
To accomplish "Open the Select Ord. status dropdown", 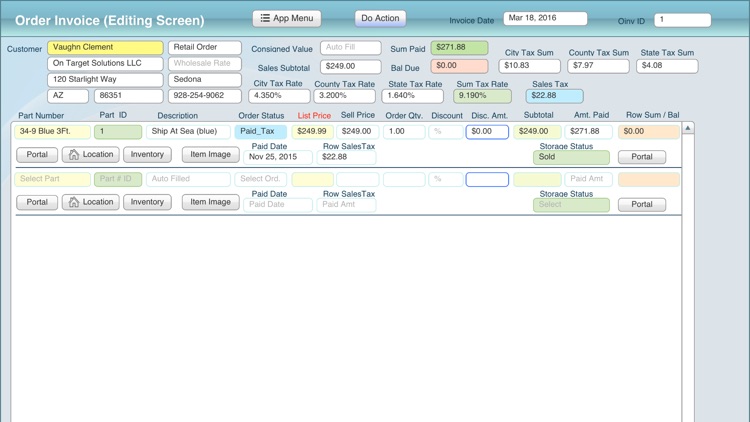I will tap(261, 179).
